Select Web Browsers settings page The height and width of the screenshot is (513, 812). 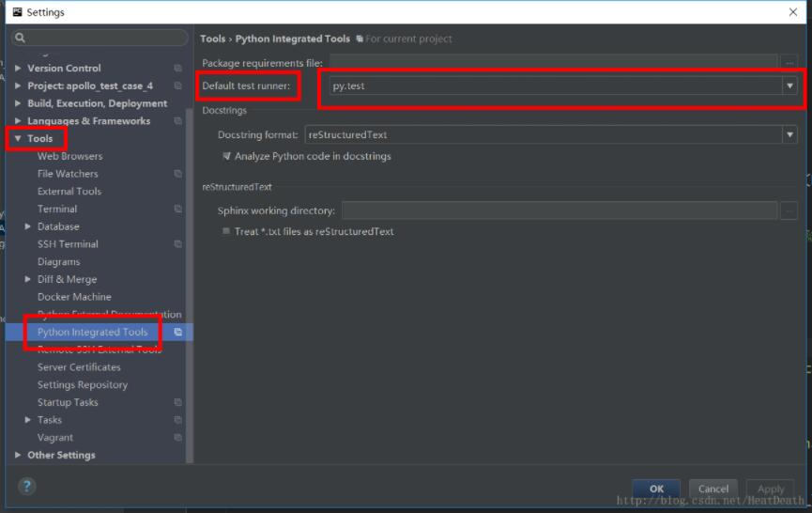click(69, 156)
